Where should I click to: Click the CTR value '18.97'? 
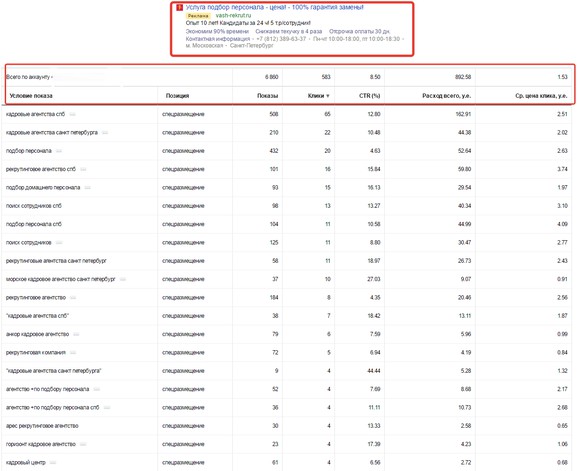374,261
